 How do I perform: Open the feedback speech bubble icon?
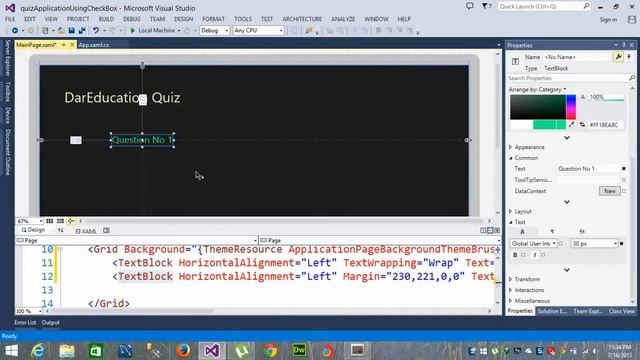(470, 6)
